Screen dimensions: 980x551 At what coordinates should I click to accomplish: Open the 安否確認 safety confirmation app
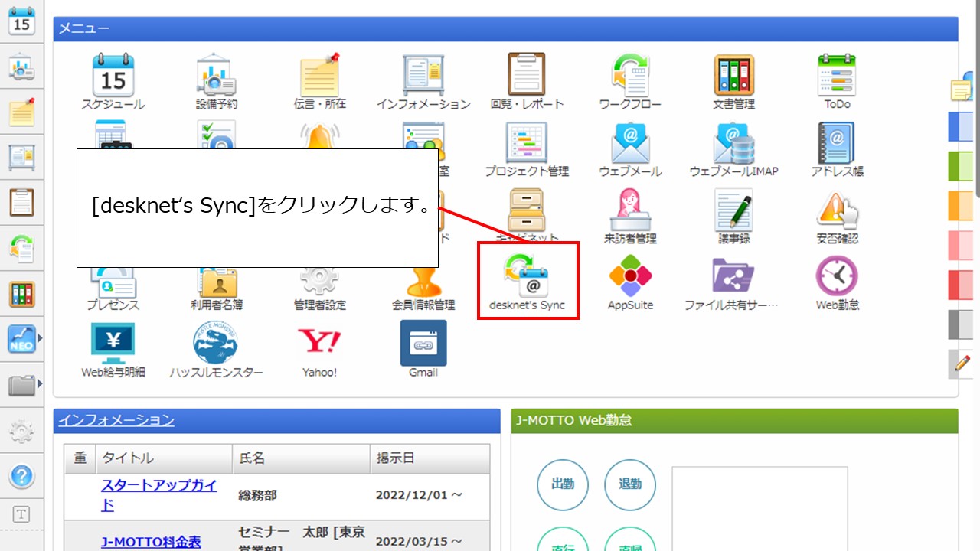(836, 210)
